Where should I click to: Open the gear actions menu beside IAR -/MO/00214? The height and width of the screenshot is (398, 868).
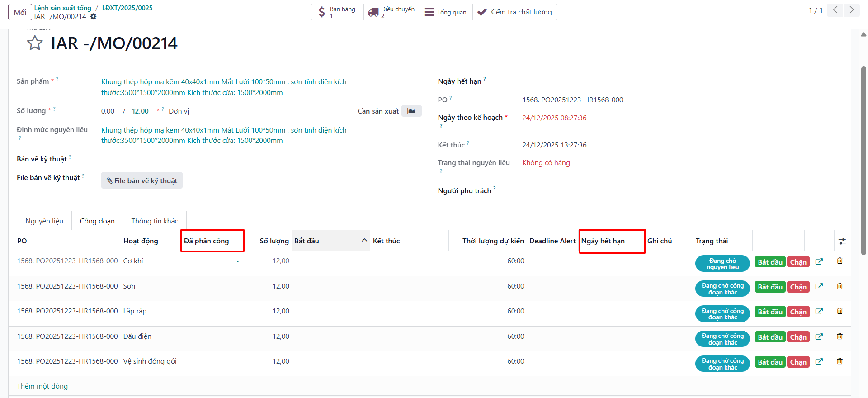[x=93, y=17]
